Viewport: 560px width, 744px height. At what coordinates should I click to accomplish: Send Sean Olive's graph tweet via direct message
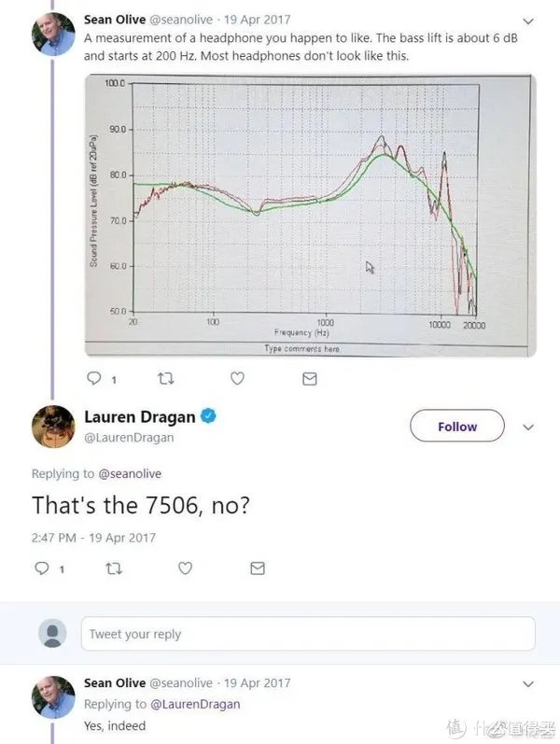310,379
